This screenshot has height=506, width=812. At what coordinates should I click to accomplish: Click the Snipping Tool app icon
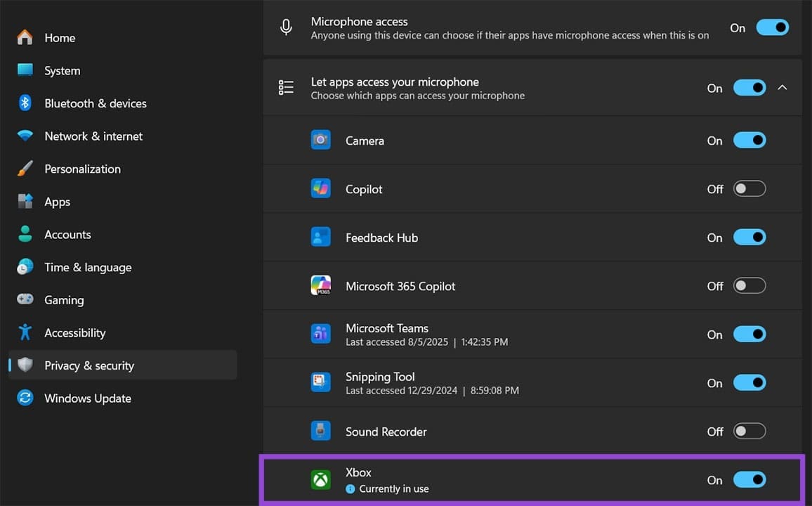point(321,382)
